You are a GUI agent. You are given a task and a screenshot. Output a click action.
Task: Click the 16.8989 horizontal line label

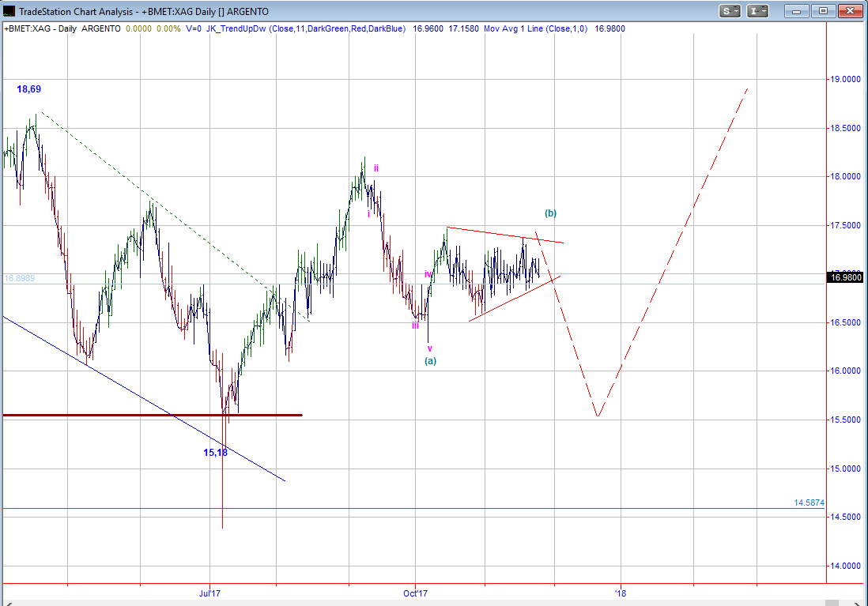tap(20, 278)
